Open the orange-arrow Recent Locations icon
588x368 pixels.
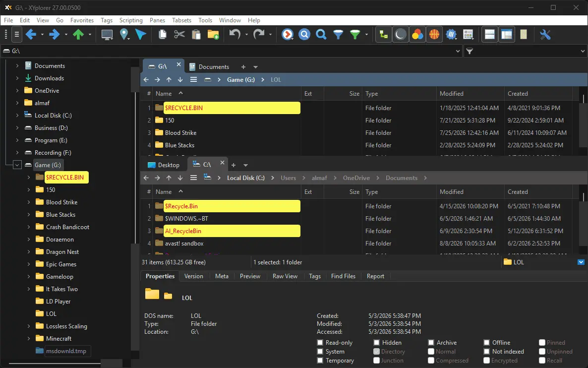pos(287,35)
